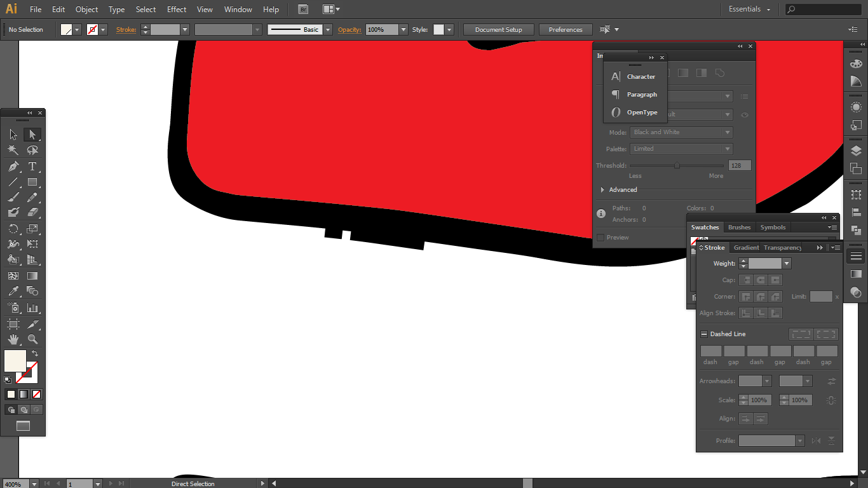This screenshot has height=488, width=868.
Task: Select the Blend tool
Action: [x=32, y=291]
